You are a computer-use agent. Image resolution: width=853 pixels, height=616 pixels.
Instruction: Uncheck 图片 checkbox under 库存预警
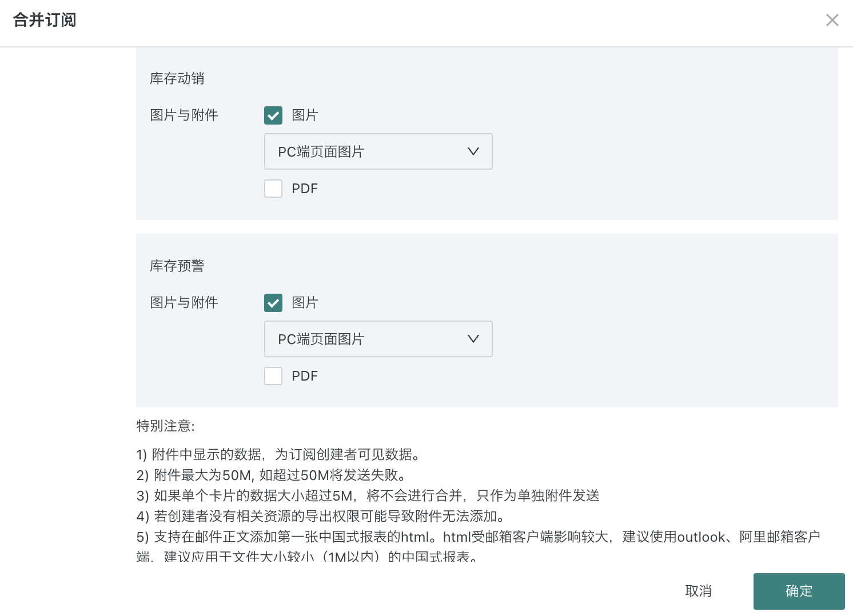273,303
